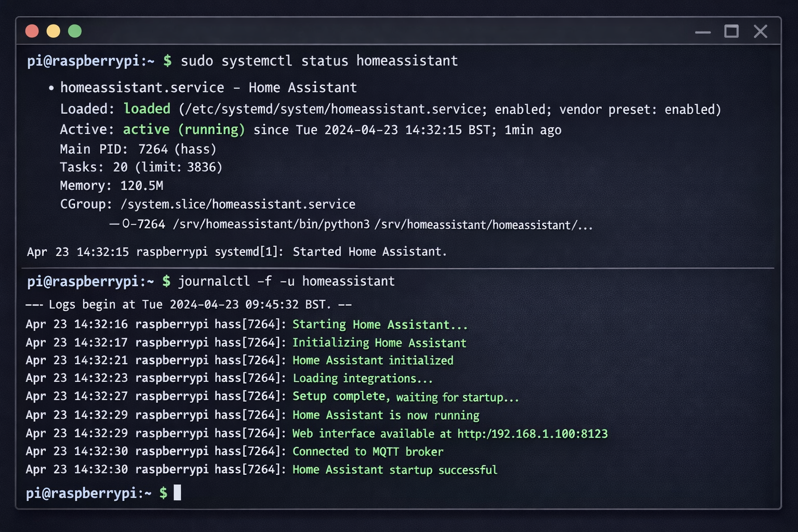
Task: Click the dollar sign in the journalctl prompt
Action: tap(167, 281)
